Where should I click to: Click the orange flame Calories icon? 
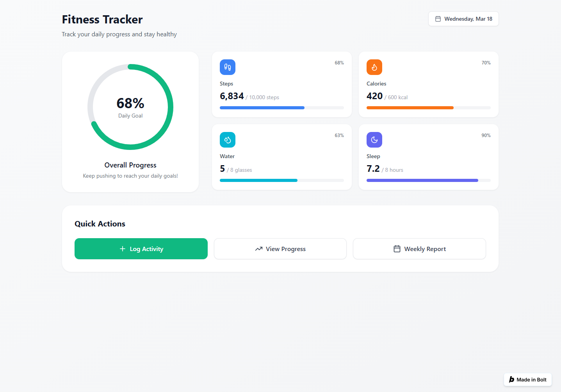coord(374,67)
